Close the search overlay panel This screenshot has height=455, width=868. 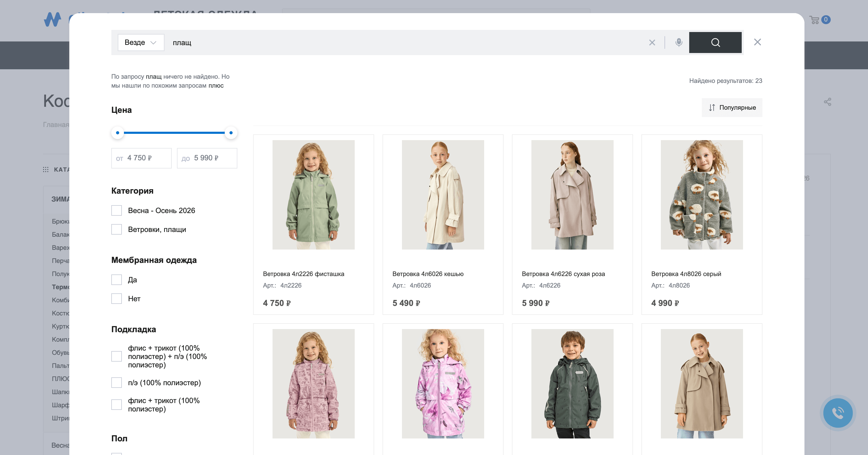[x=757, y=42]
